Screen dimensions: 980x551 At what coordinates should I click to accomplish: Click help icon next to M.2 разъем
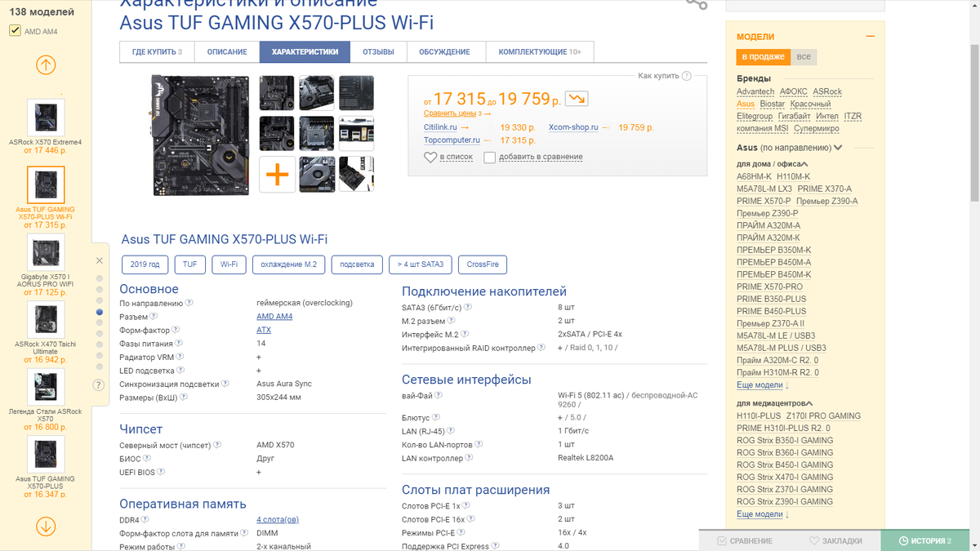[449, 321]
